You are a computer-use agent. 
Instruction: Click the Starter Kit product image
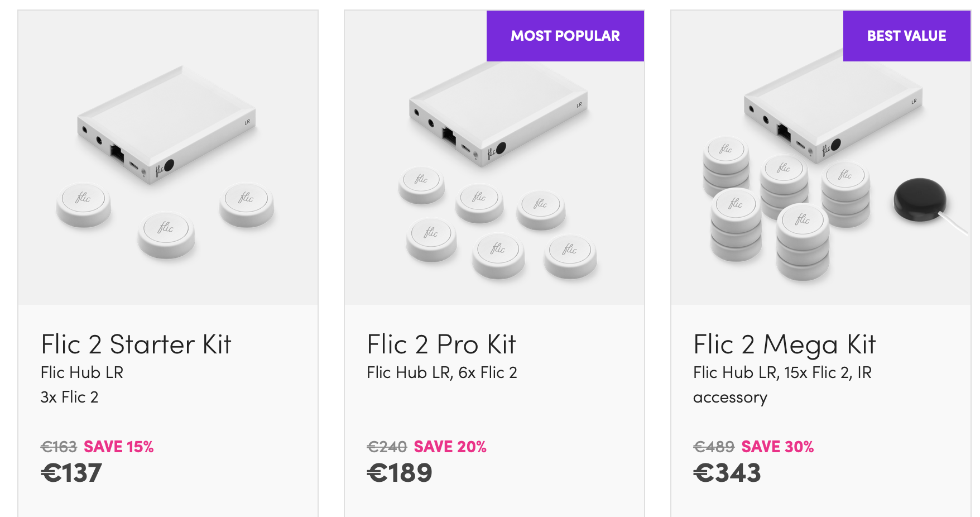(x=167, y=162)
